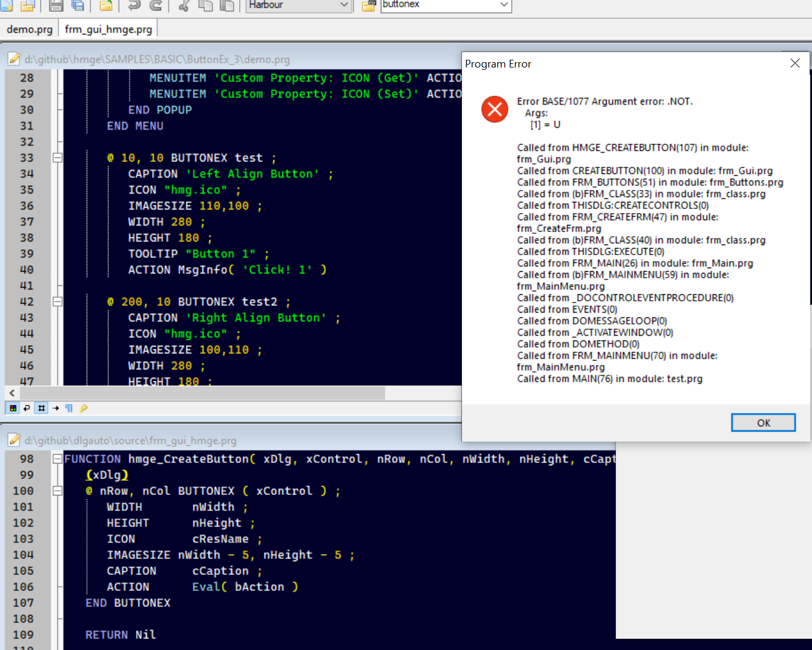
Task: Click the Save All toolbar icon
Action: 78,5
